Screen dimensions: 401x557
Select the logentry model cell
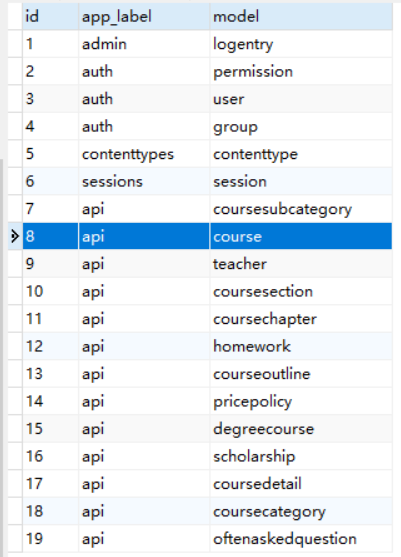pos(301,44)
